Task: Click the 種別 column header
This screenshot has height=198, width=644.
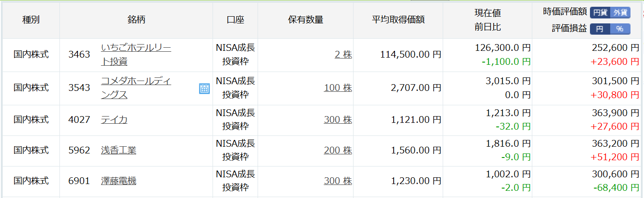Action: [31, 20]
